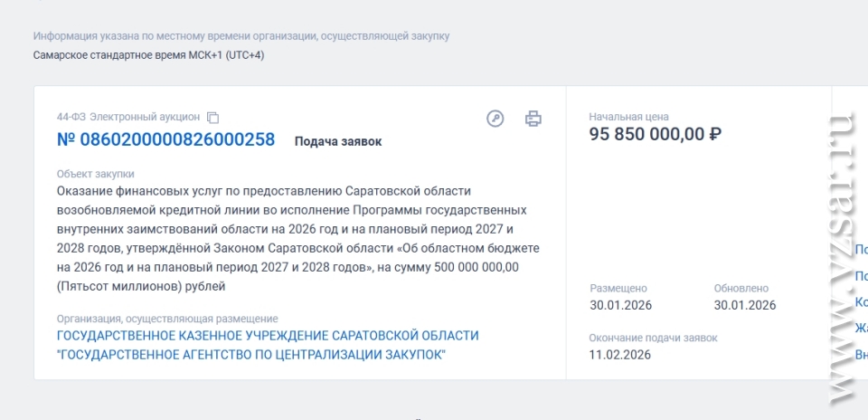Screen dimensions: 868x420
Task: Open the partially visible Жа… link
Action: coord(861,328)
